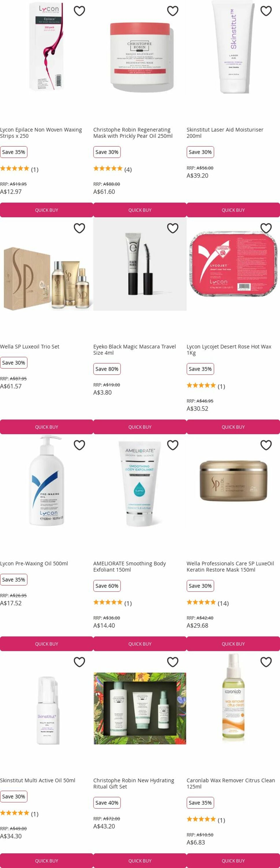
Task: Open the Caronlab Wax Remover product photo
Action: [x=233, y=698]
